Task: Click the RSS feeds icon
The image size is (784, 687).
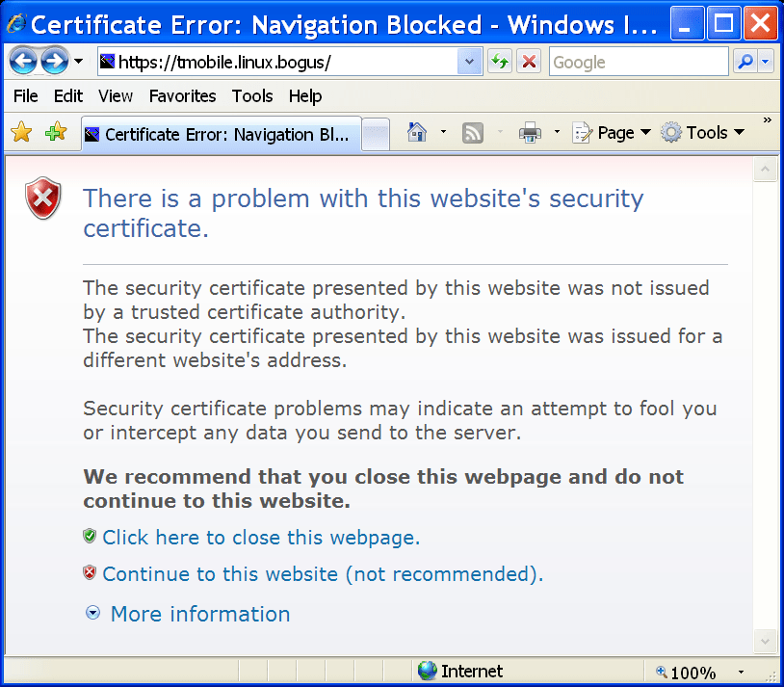Action: (473, 133)
